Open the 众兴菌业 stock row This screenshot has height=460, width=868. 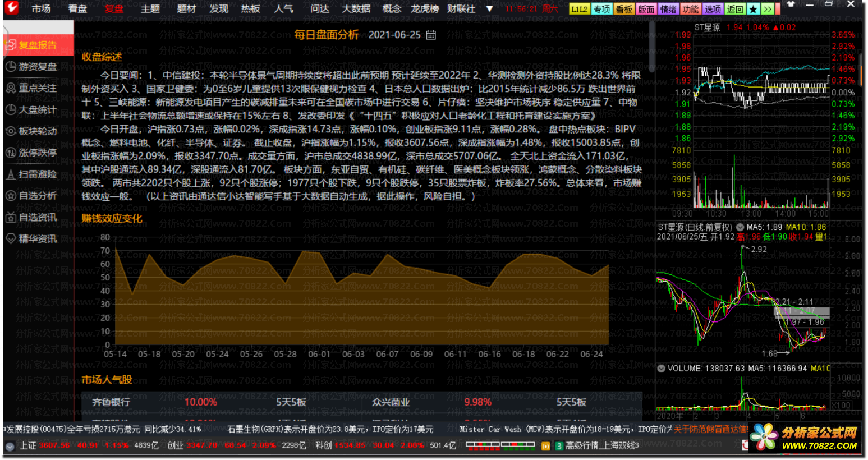[x=502, y=402]
